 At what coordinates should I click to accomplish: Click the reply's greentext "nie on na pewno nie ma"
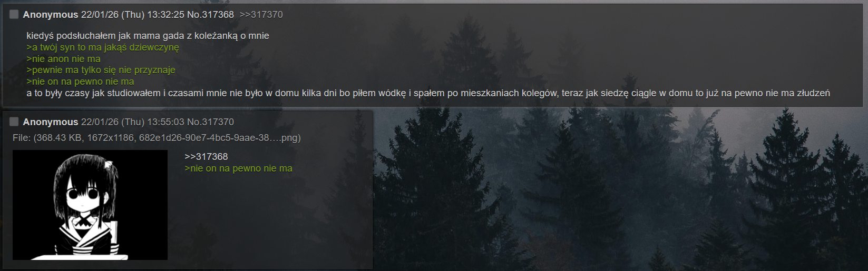[238, 168]
